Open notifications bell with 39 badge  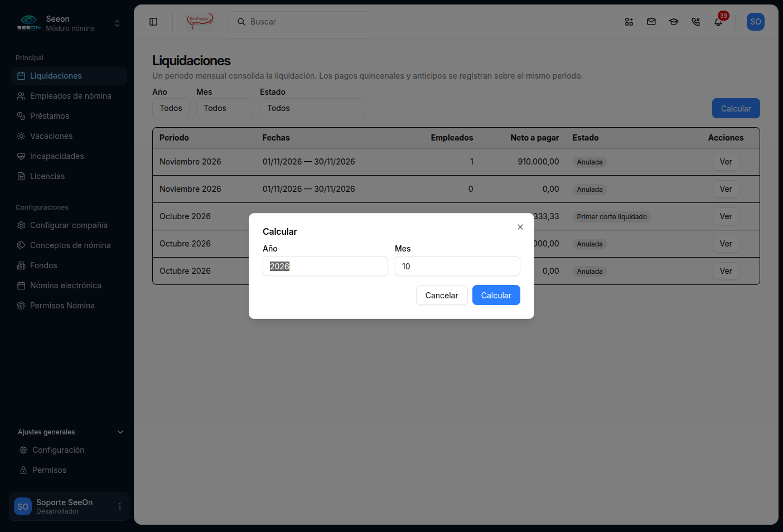719,21
